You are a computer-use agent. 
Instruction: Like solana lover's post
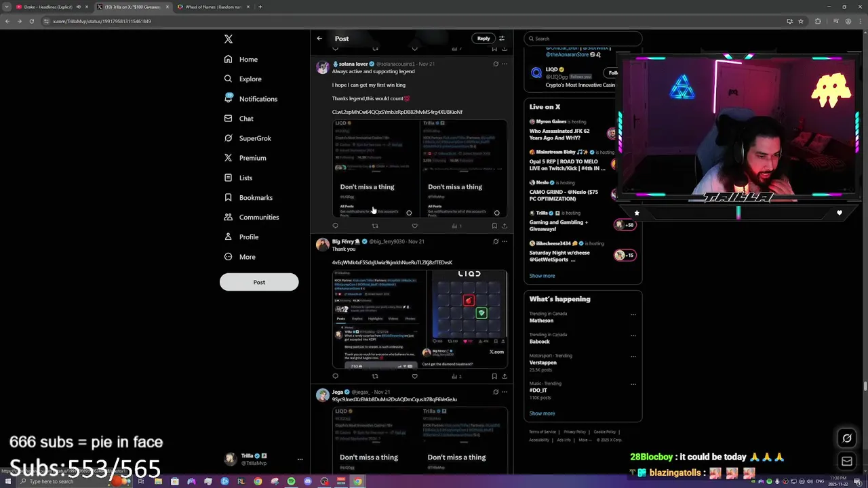[x=414, y=226]
